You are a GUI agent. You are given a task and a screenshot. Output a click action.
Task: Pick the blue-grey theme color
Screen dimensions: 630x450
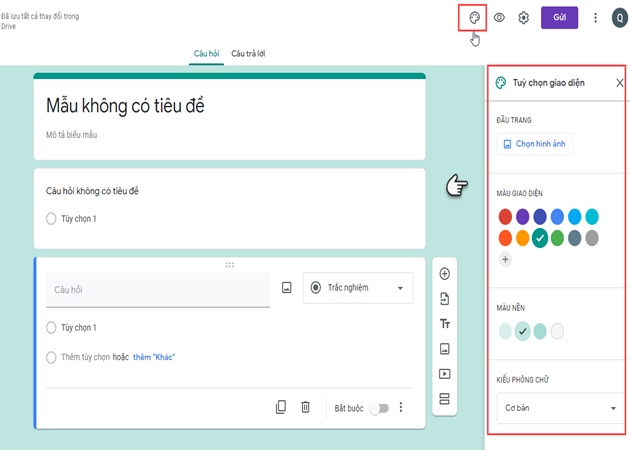click(575, 238)
